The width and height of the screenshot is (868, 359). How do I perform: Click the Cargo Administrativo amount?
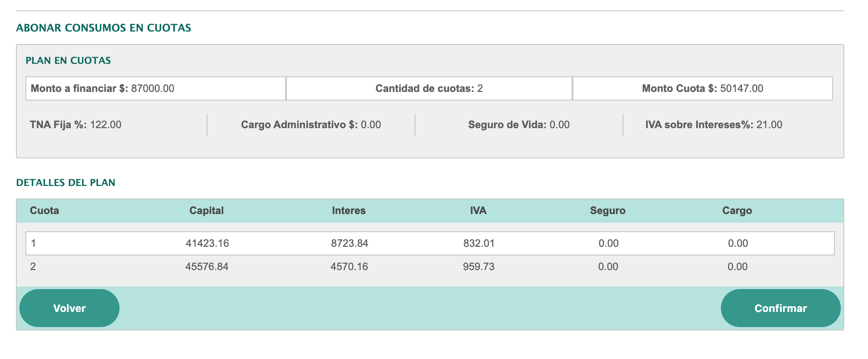tap(371, 125)
